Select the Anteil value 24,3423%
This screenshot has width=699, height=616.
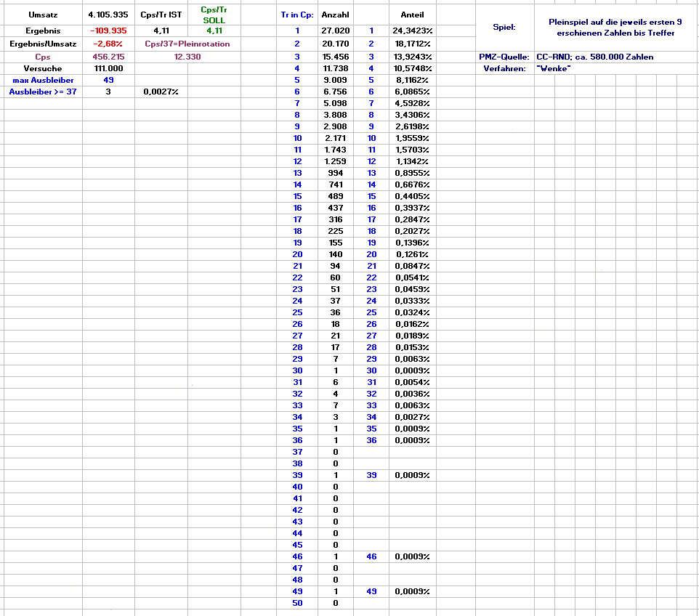[x=413, y=31]
